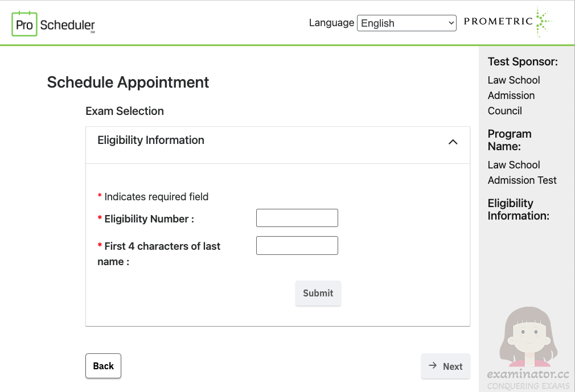Screen dimensions: 575x392
Task: Click the Prometric logo
Action: (508, 22)
